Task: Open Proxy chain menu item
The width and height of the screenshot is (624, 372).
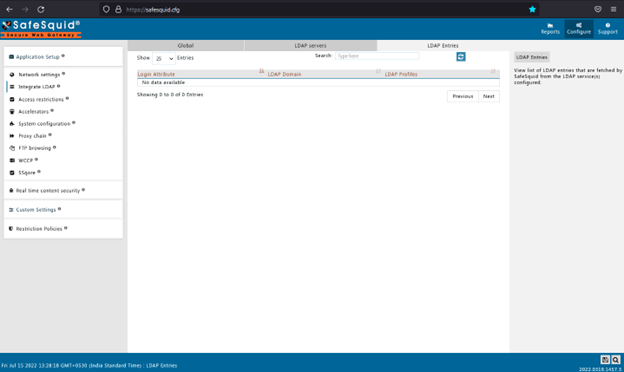Action: (32, 136)
